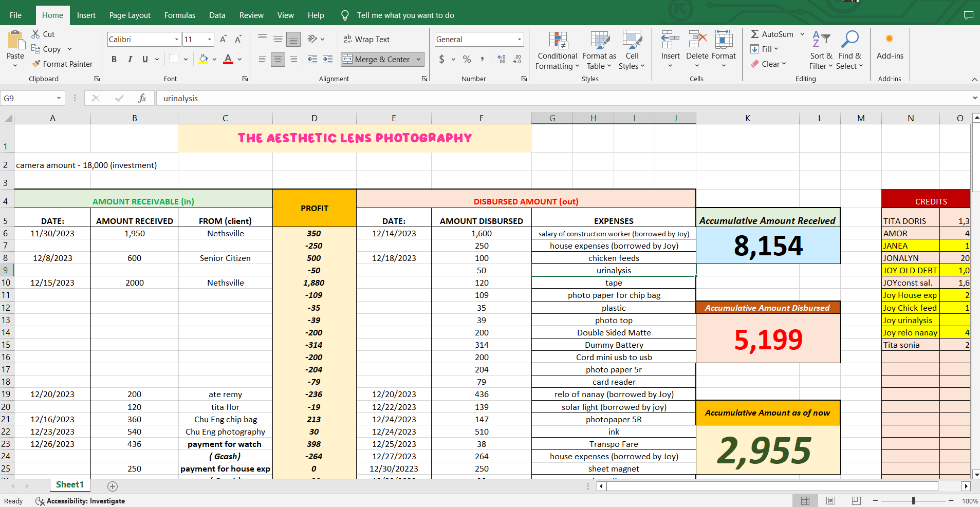Open the font size 11 dropdown
The height and width of the screenshot is (507, 980).
point(209,39)
